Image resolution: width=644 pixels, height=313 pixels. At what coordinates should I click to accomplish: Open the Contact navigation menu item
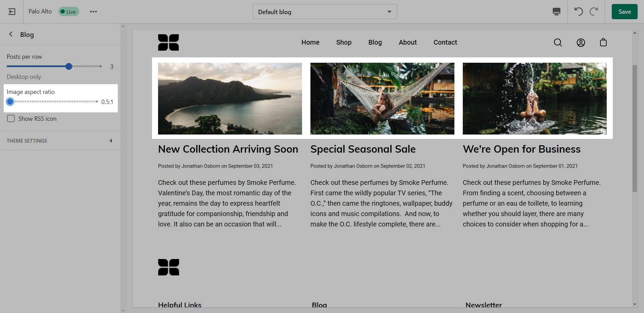(x=445, y=43)
